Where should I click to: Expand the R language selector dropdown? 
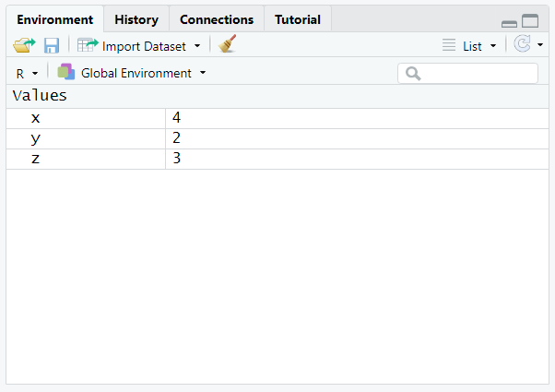click(x=26, y=73)
